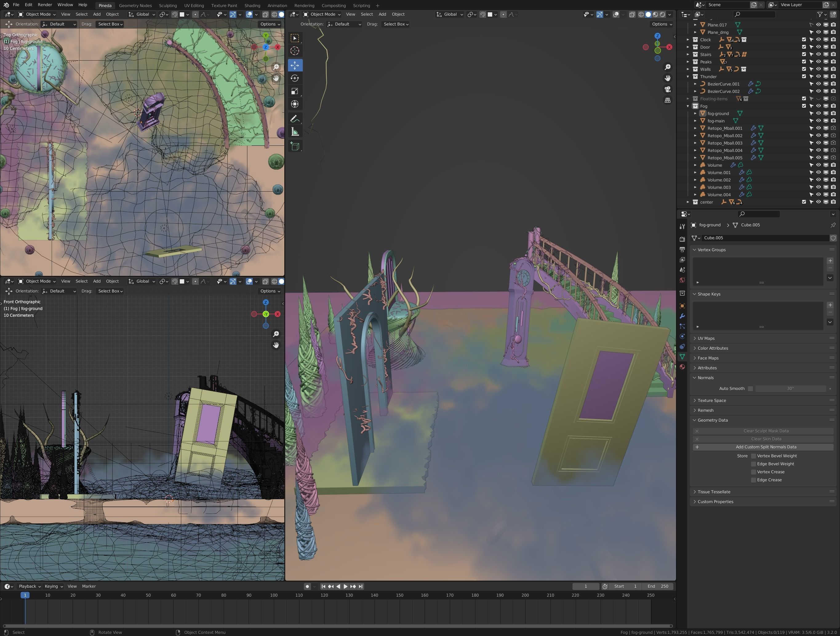This screenshot has height=636, width=840.
Task: Switch to the Shading workspace tab
Action: pyautogui.click(x=252, y=5)
